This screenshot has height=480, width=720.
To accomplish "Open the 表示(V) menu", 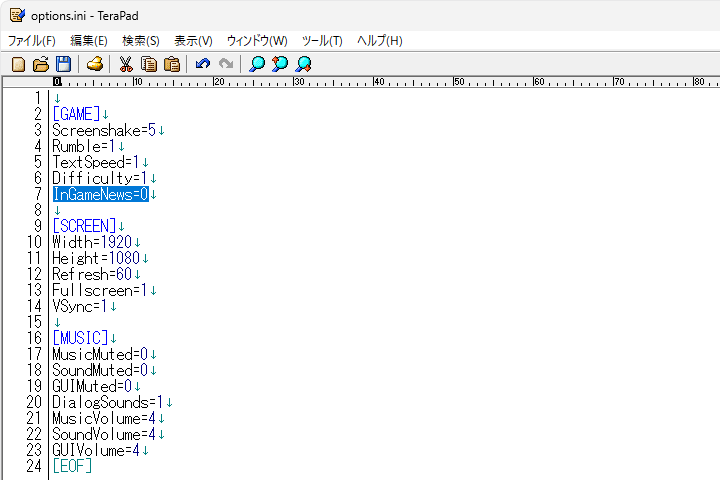I will pyautogui.click(x=193, y=41).
